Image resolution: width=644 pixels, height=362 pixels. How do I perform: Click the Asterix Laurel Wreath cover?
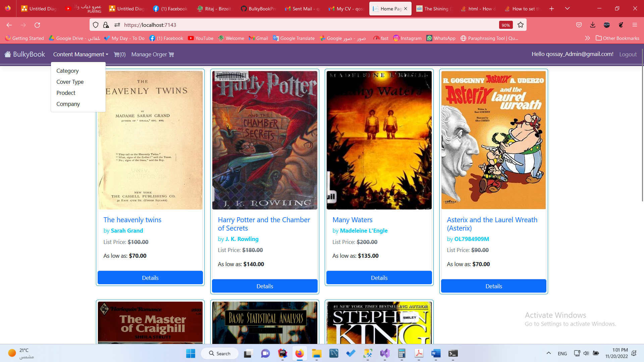[x=493, y=140]
